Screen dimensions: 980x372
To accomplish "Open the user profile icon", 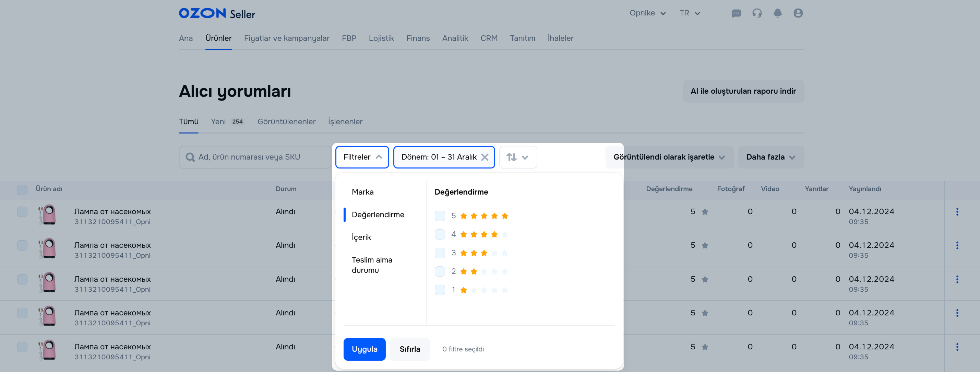I will click(798, 13).
